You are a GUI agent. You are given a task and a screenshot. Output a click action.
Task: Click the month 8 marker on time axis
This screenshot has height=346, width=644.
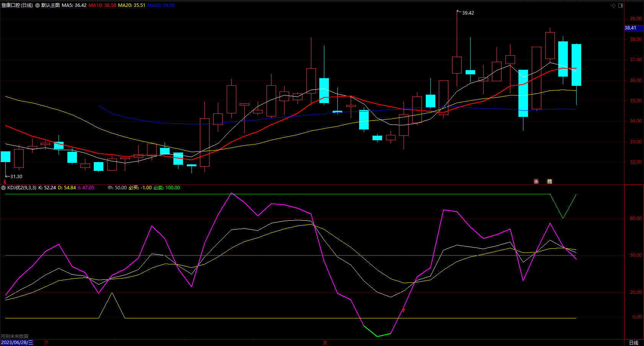click(x=325, y=343)
